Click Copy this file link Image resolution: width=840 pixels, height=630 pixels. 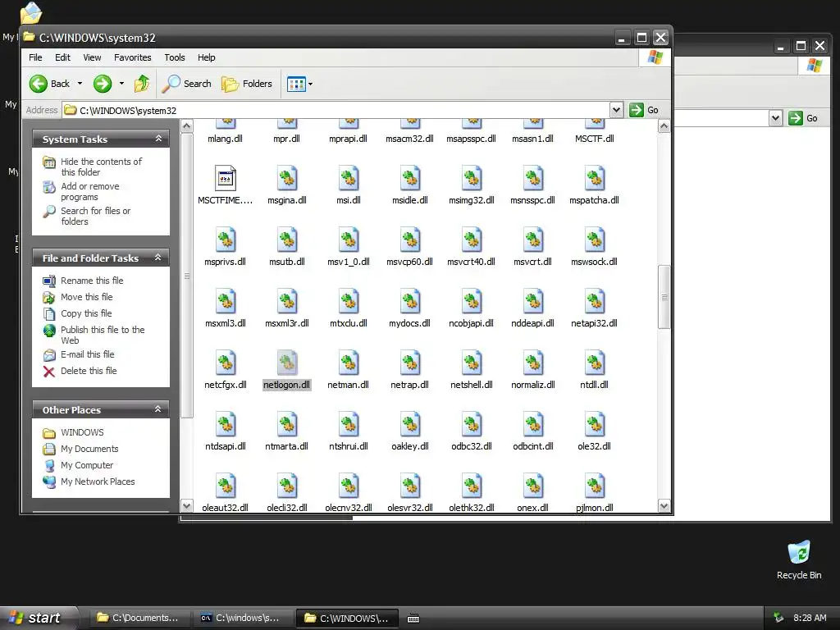(x=86, y=313)
